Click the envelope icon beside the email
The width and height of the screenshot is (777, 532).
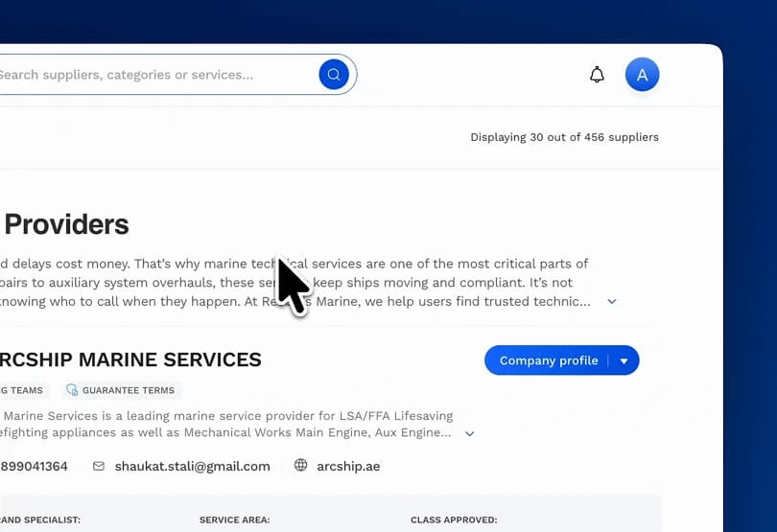tap(99, 466)
